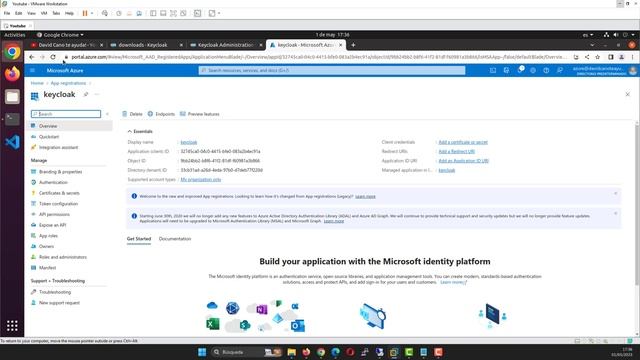The height and width of the screenshot is (360, 640).
Task: Open Certificates & secrets in the sidebar
Action: coord(59,193)
